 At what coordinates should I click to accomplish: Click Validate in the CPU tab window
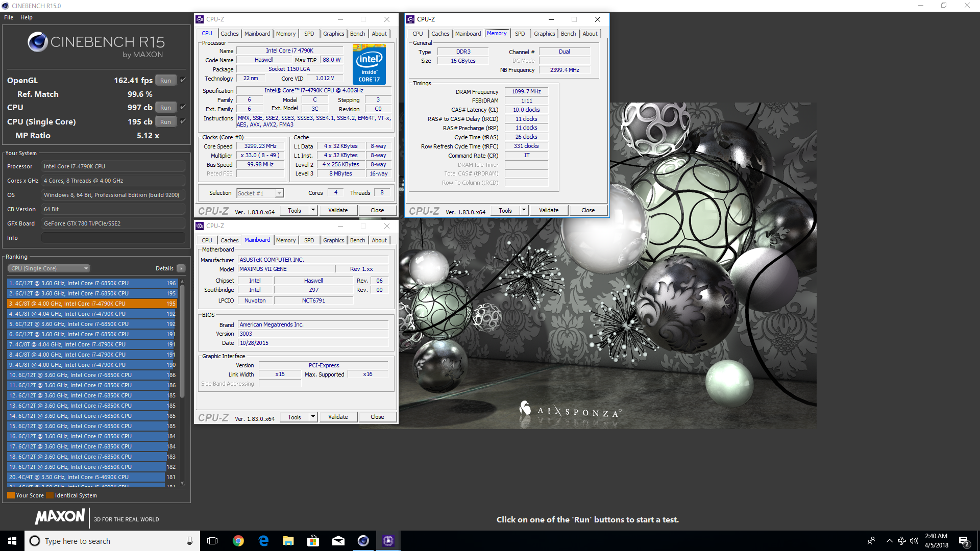click(x=338, y=210)
